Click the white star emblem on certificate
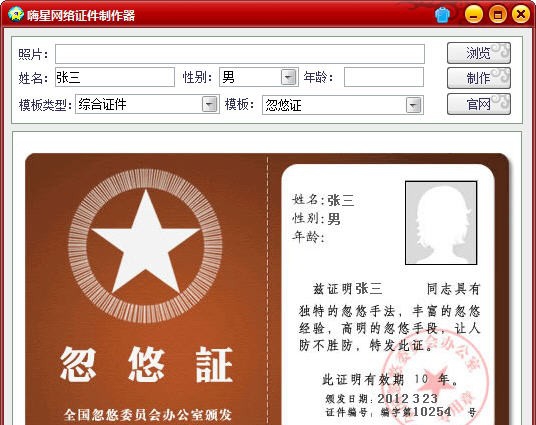Image resolution: width=536 pixels, height=425 pixels. pos(145,242)
